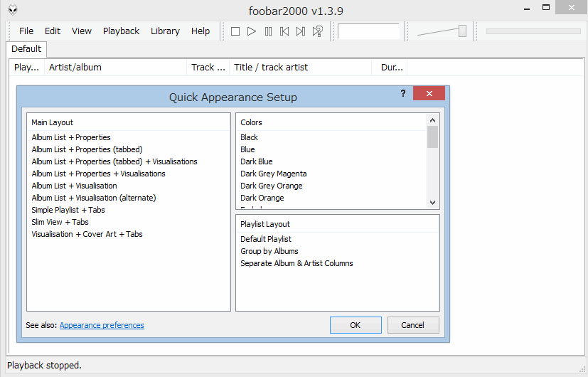Image resolution: width=588 pixels, height=377 pixels.
Task: Click the Next track button
Action: point(301,31)
